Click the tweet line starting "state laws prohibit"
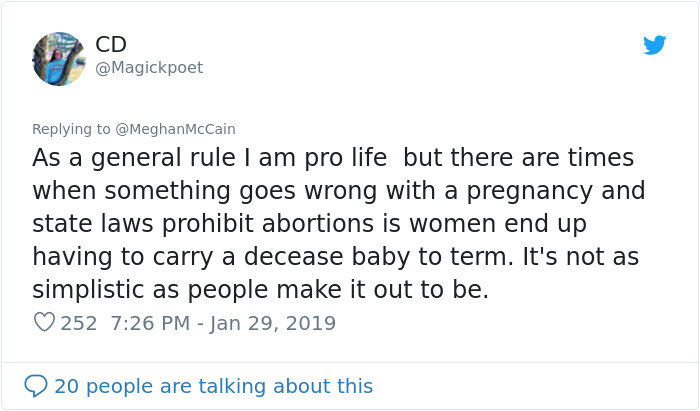This screenshot has height=411, width=700. point(309,223)
